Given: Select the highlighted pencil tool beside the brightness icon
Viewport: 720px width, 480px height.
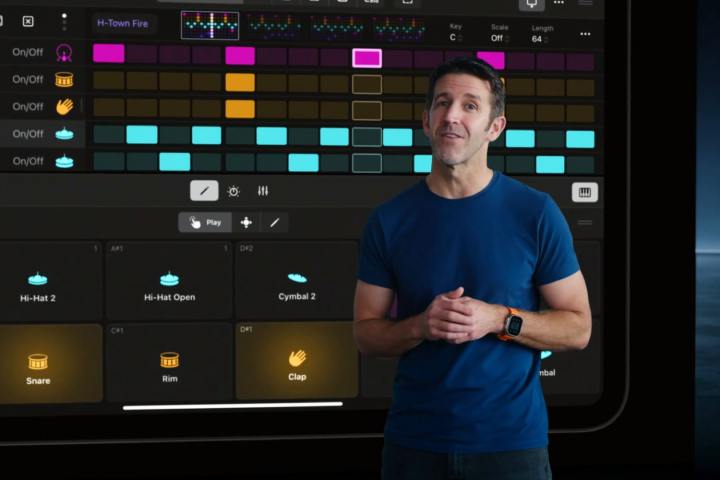Looking at the screenshot, I should pyautogui.click(x=204, y=191).
